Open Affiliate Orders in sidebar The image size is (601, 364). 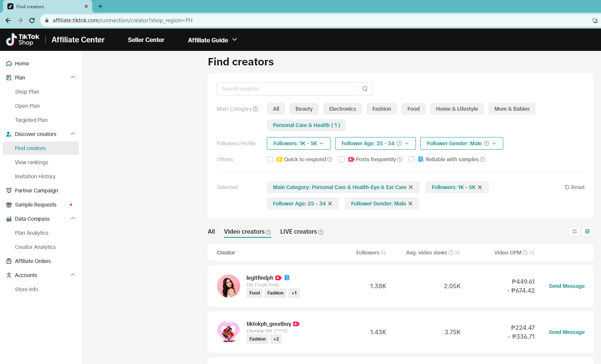point(33,261)
